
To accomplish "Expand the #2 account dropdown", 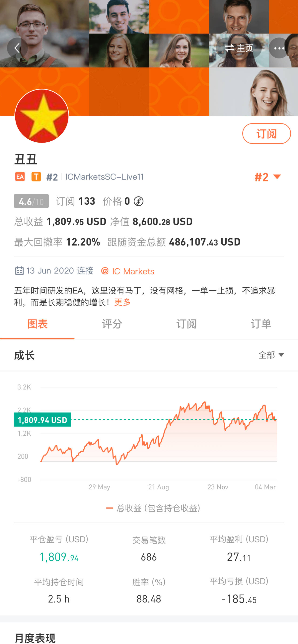I will (268, 177).
